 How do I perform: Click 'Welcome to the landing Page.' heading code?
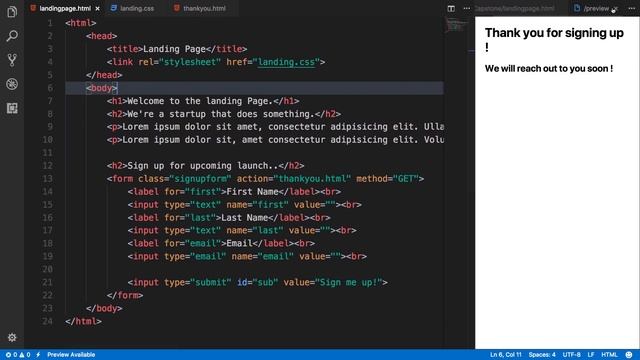[200, 101]
